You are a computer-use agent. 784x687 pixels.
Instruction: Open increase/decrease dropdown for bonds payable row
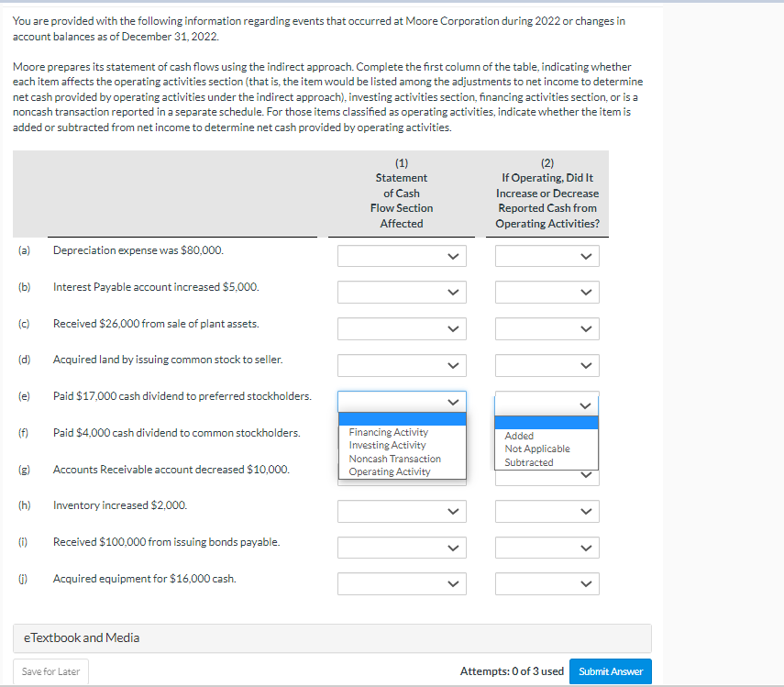[547, 548]
